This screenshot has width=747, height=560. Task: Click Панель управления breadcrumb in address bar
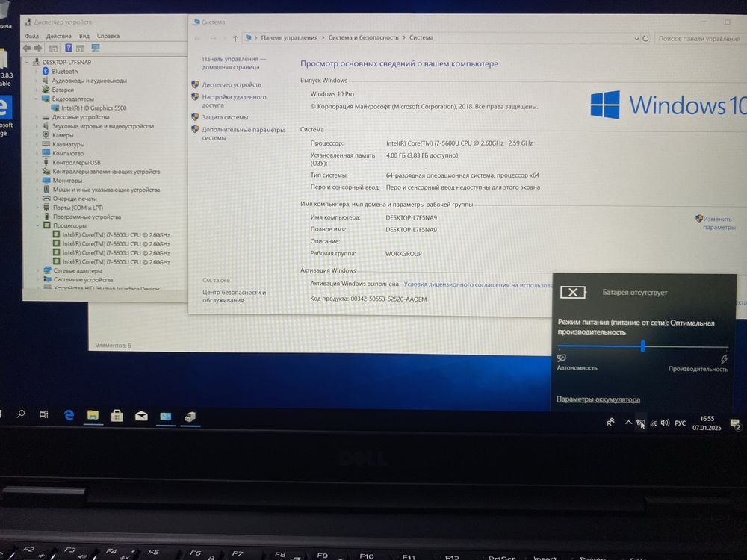pyautogui.click(x=289, y=37)
